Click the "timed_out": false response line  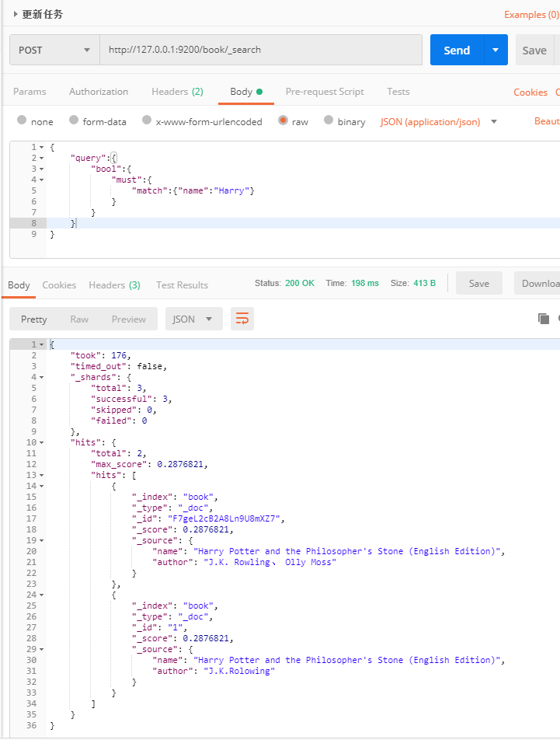pos(118,366)
